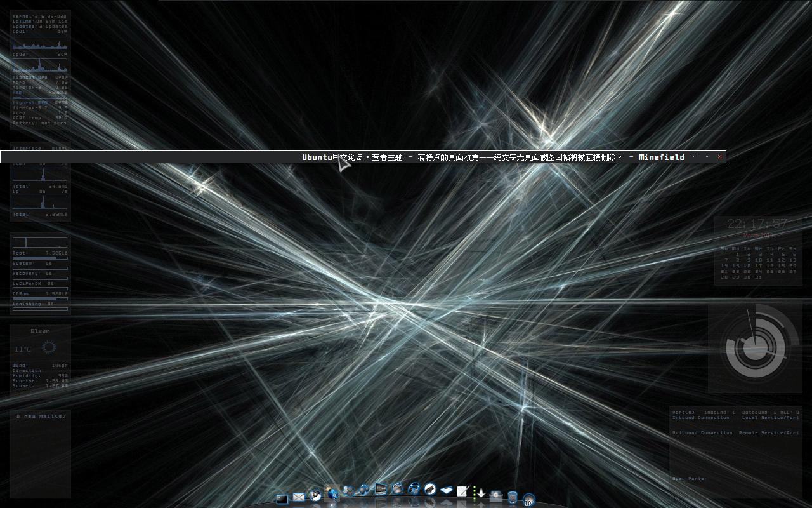Click the "Clear" weather condition heading
812x508 pixels.
point(39,331)
